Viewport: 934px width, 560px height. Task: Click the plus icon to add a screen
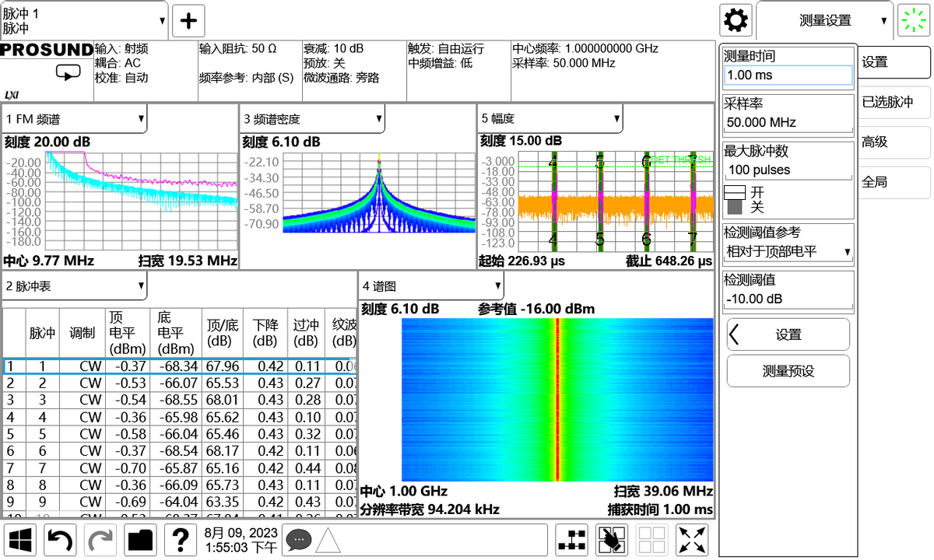(188, 20)
